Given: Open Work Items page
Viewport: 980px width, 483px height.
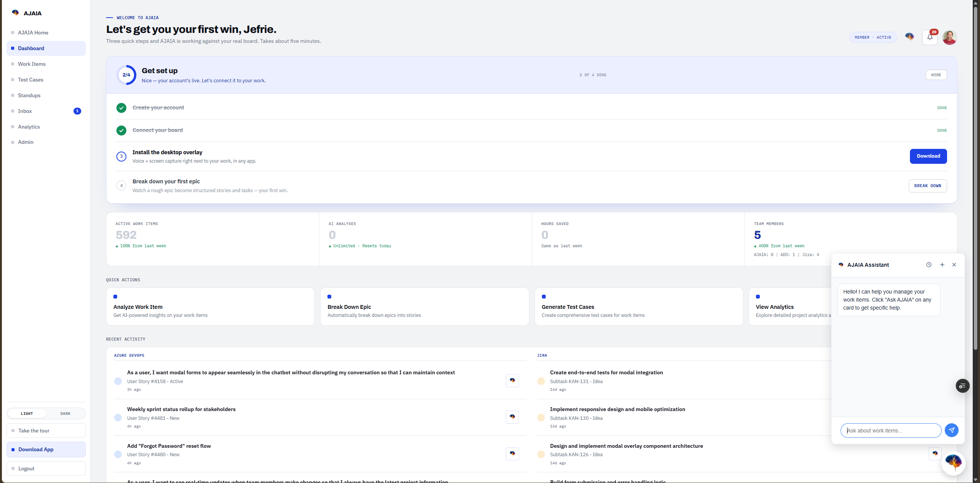Looking at the screenshot, I should [x=46, y=64].
